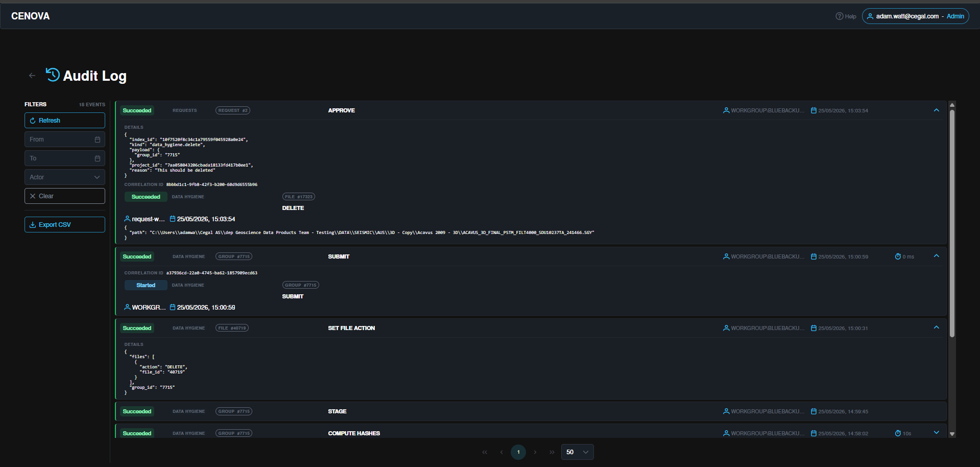Click the scrollbar down arrow
Viewport: 980px width, 467px height.
click(952, 434)
